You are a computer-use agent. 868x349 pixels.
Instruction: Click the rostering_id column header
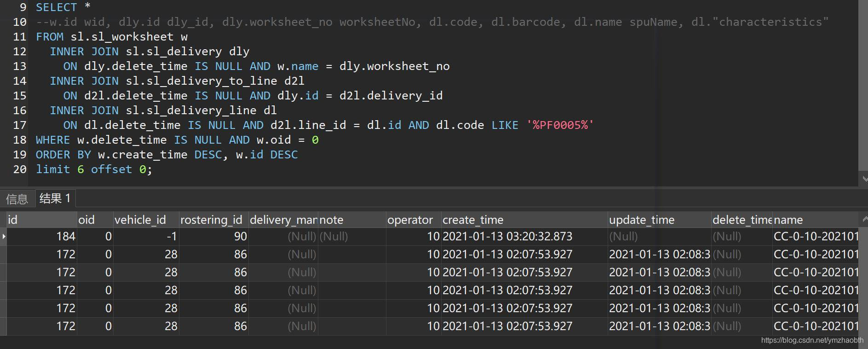(x=213, y=220)
